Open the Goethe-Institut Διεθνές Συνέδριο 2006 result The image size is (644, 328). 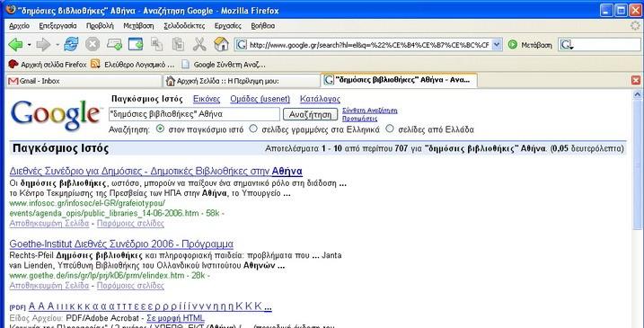tap(121, 244)
